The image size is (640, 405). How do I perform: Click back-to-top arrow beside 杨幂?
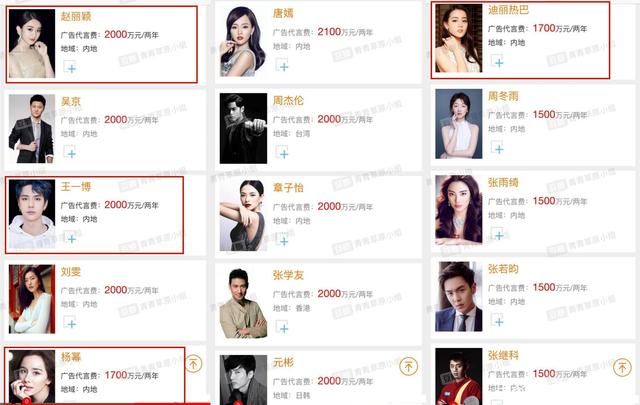(x=194, y=363)
